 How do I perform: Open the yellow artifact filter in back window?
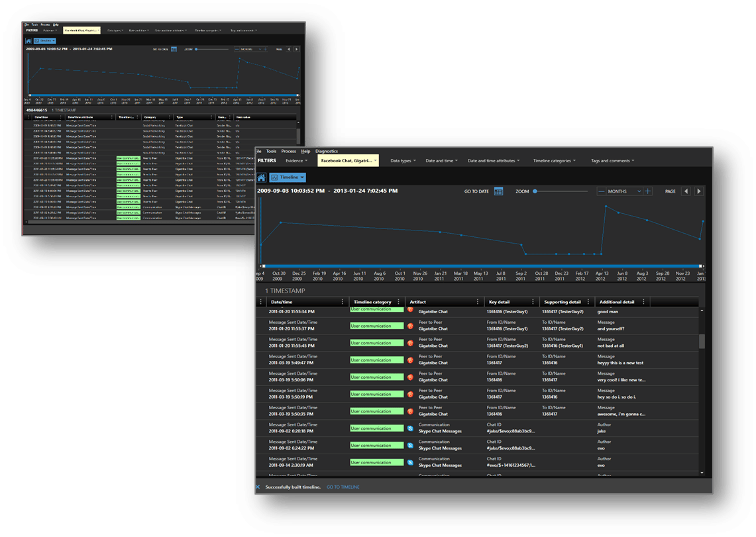tap(82, 30)
